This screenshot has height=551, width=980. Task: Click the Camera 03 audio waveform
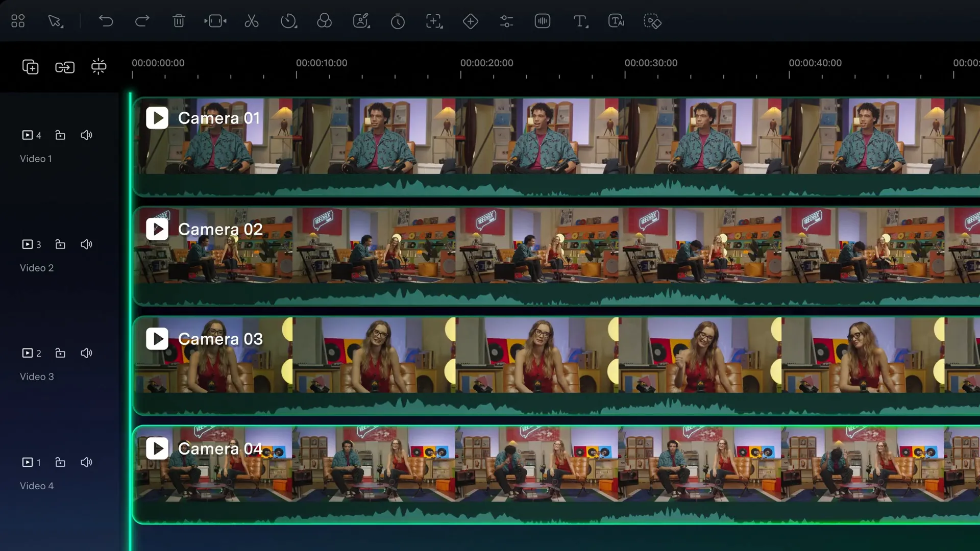556,404
